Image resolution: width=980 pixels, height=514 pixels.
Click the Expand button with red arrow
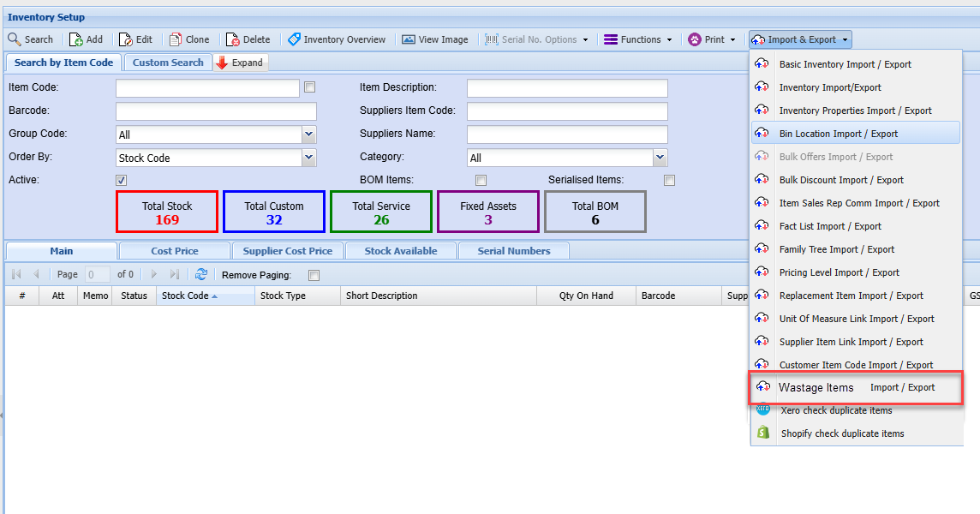pos(241,63)
